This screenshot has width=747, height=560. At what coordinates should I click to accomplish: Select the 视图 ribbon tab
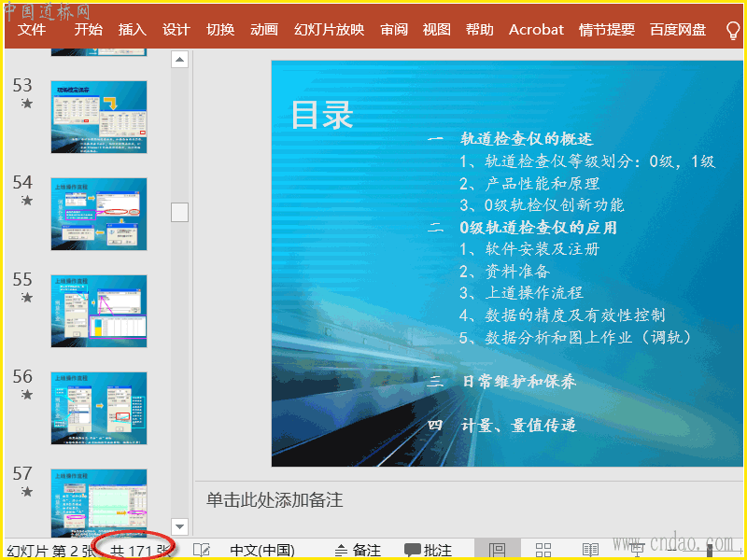coord(436,30)
